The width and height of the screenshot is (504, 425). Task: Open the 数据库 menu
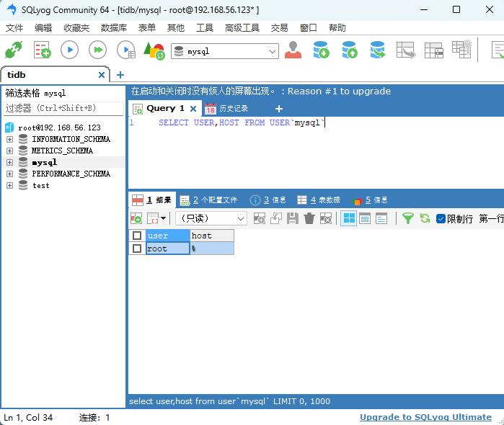point(113,27)
